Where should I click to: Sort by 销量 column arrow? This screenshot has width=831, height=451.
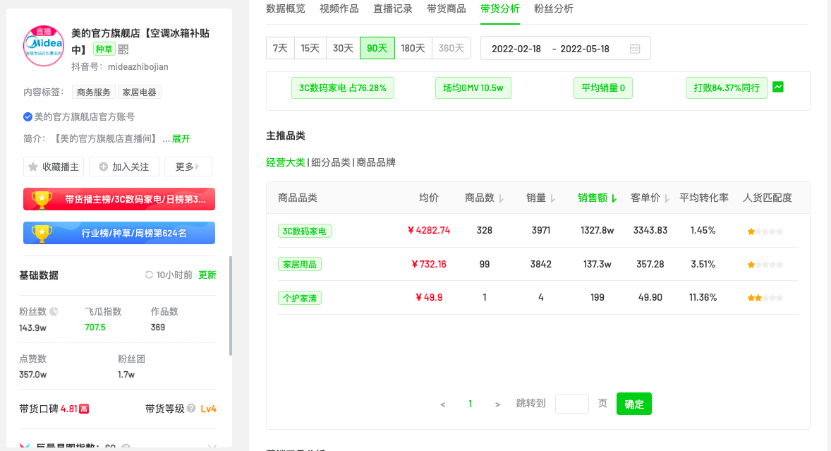(552, 198)
